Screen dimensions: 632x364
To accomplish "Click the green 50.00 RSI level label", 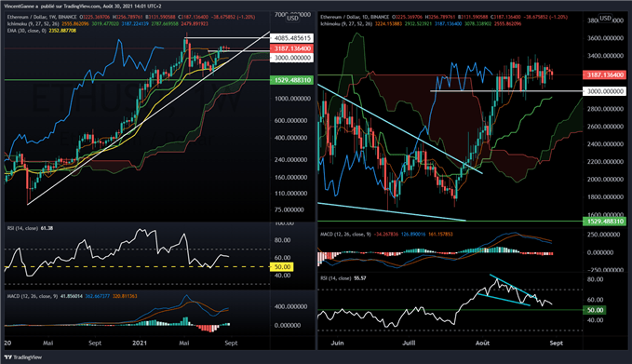I will 595,310.
